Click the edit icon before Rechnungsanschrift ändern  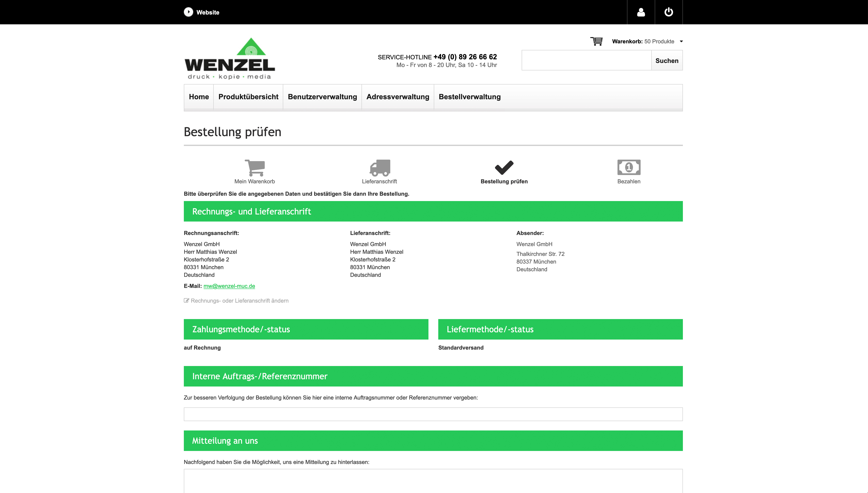(x=186, y=300)
